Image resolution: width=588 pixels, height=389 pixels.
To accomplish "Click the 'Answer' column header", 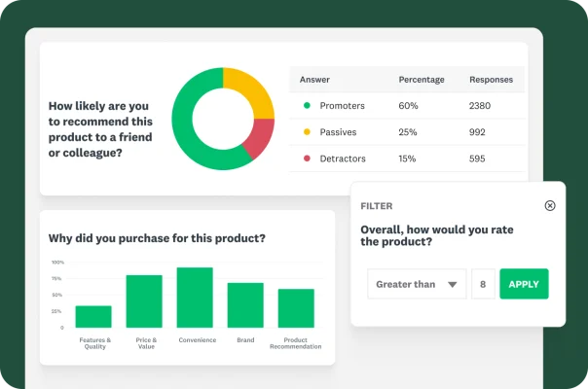I will tap(314, 80).
